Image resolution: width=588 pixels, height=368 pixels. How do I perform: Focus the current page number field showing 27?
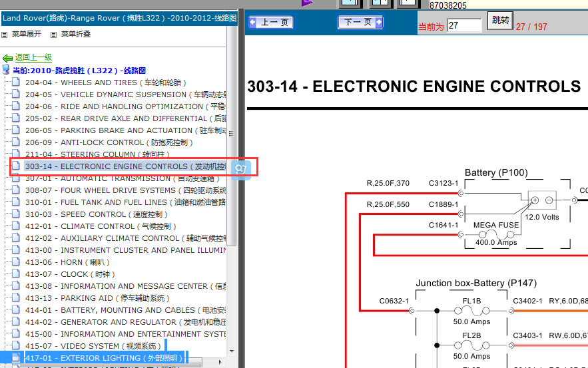(x=464, y=25)
